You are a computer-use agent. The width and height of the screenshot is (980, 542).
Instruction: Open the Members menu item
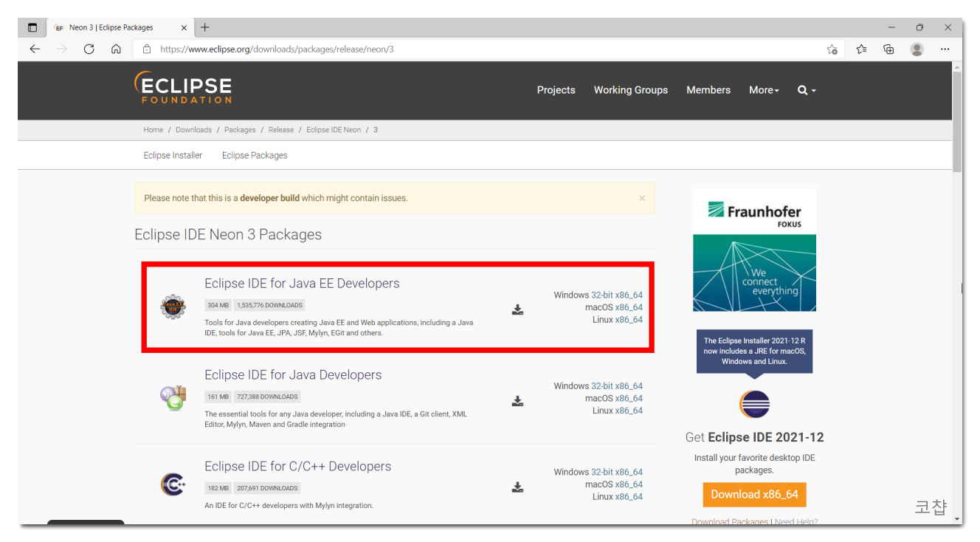pyautogui.click(x=708, y=90)
